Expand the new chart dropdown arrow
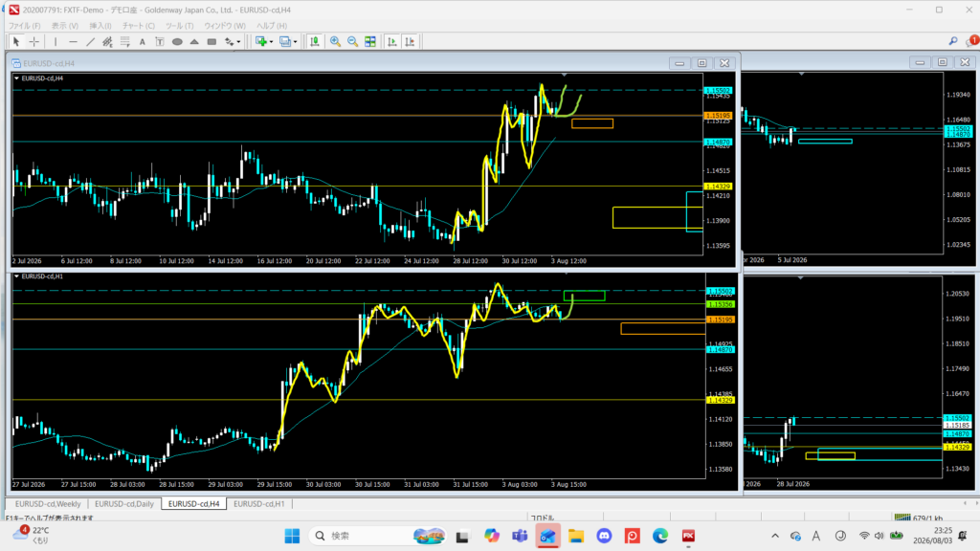Screen dimensions: 980x551 click(x=271, y=42)
